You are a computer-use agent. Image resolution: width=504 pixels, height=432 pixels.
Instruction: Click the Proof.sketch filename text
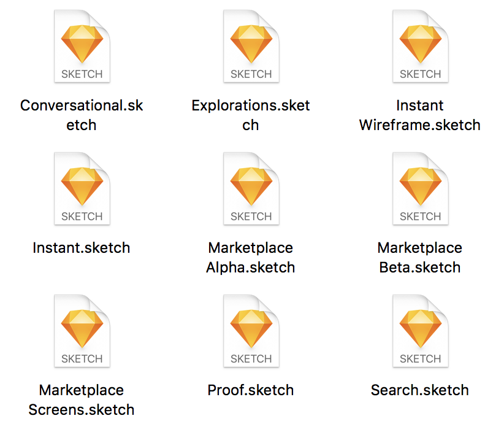[x=251, y=390]
